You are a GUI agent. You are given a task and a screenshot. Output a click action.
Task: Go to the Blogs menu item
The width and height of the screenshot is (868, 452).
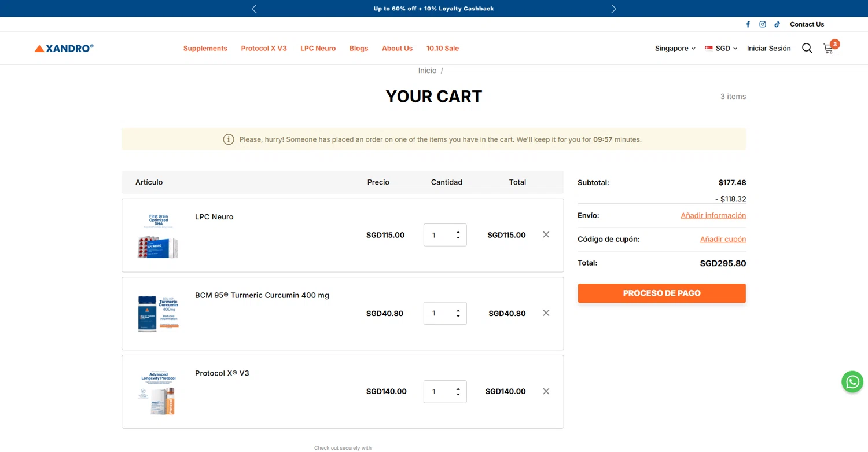pyautogui.click(x=359, y=49)
